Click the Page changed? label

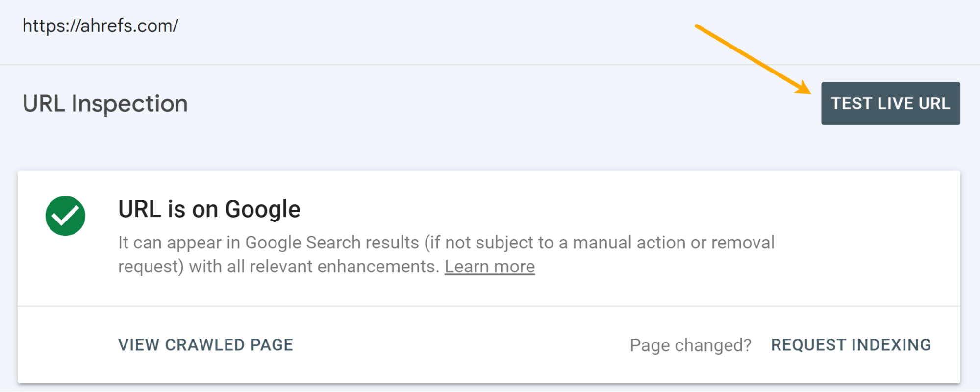[x=690, y=344]
